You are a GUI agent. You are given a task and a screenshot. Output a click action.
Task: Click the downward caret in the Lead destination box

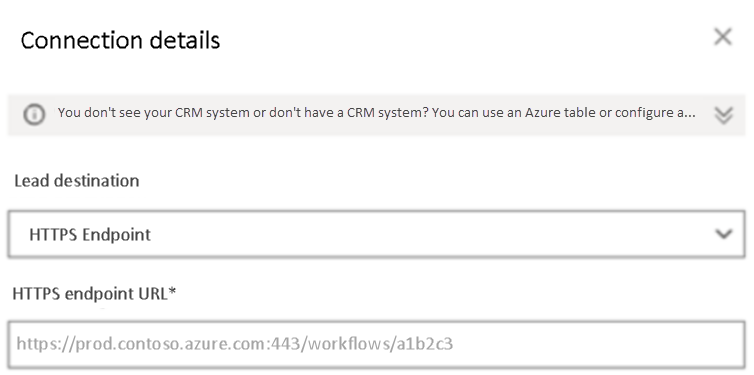pyautogui.click(x=723, y=234)
